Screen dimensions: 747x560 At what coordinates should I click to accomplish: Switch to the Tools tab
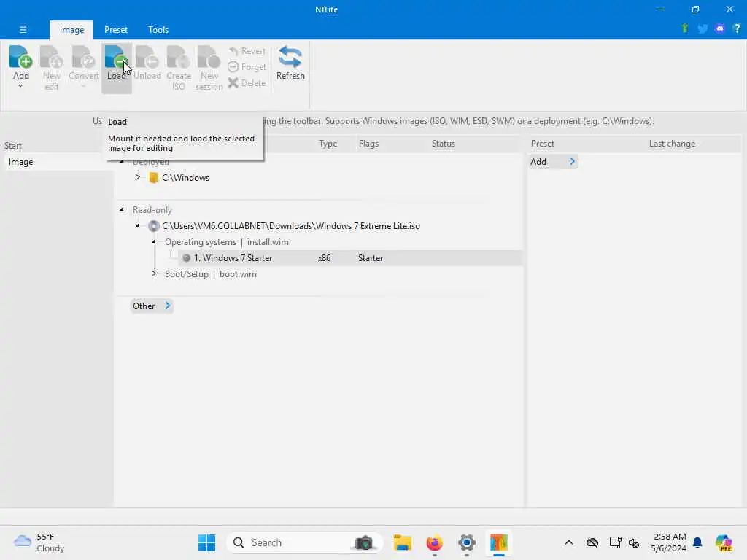coord(158,29)
